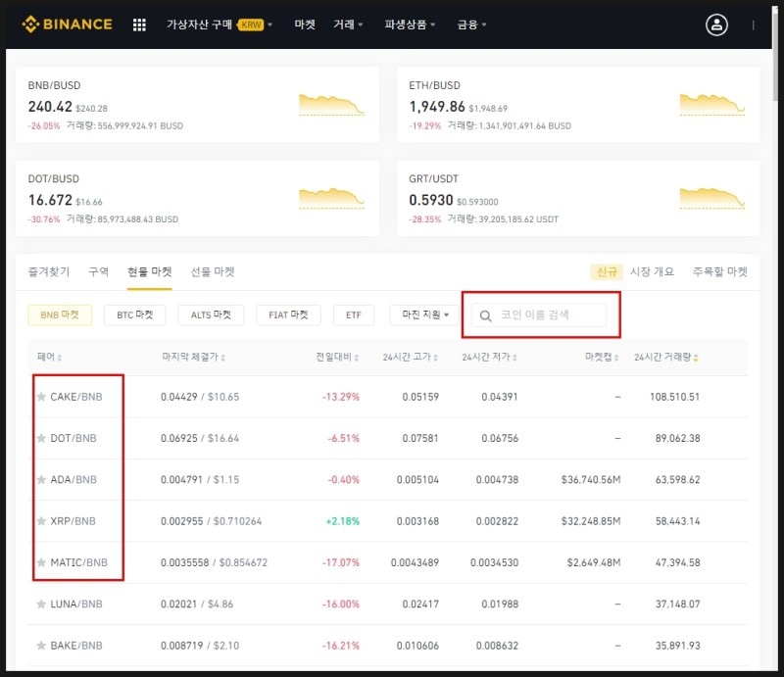This screenshot has height=677, width=784.
Task: Click the BNB/BUSD mini price chart
Action: coord(331,105)
